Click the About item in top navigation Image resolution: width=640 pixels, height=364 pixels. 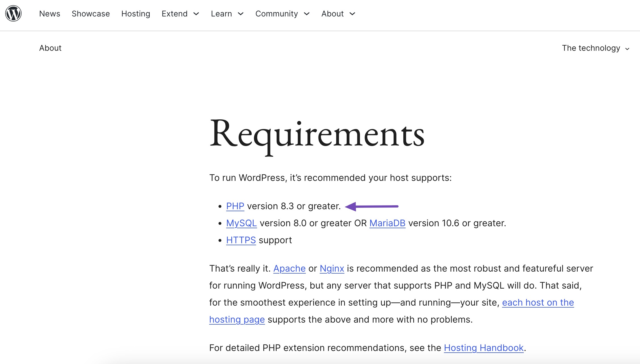[332, 14]
